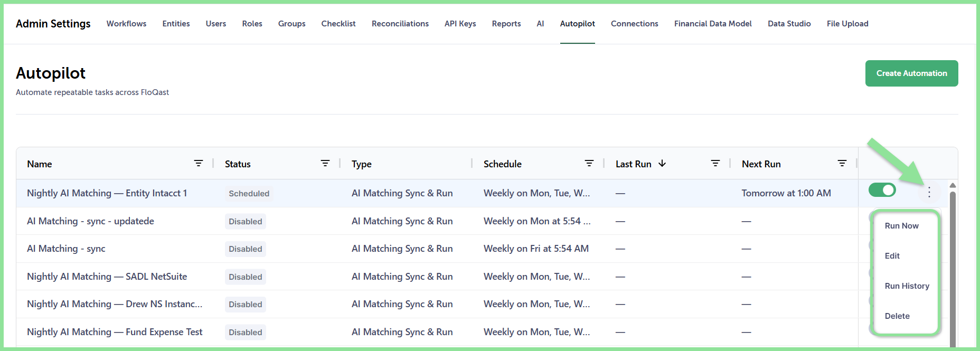Click Disabled badge in SADL NetSuite row
This screenshot has height=351, width=980.
246,277
